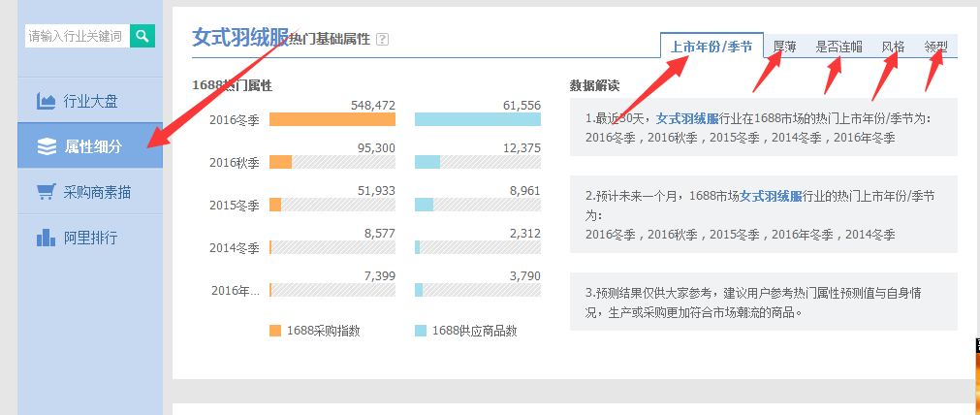
Task: Click the orange 1688采购指数 legend swatch
Action: tap(275, 331)
